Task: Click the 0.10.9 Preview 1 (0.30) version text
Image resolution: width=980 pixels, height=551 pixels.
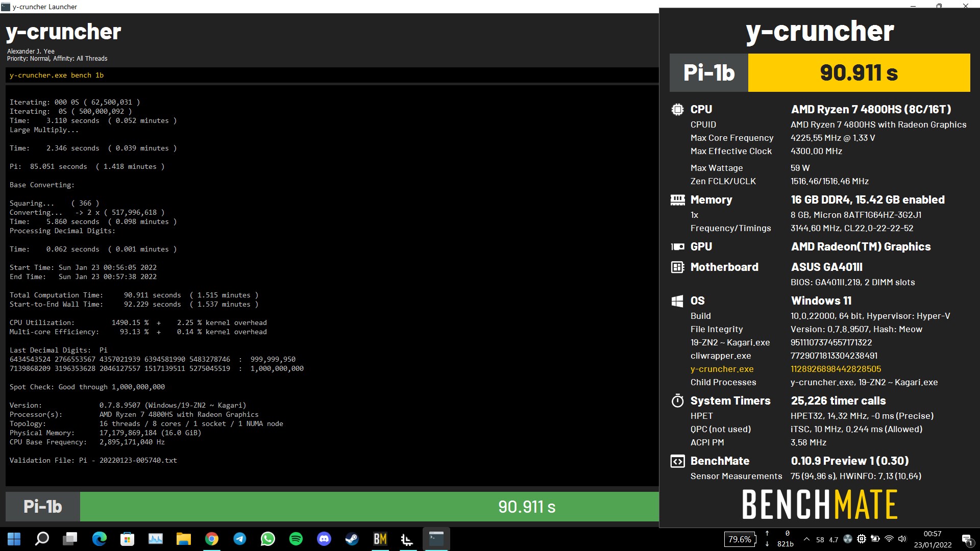Action: (850, 461)
